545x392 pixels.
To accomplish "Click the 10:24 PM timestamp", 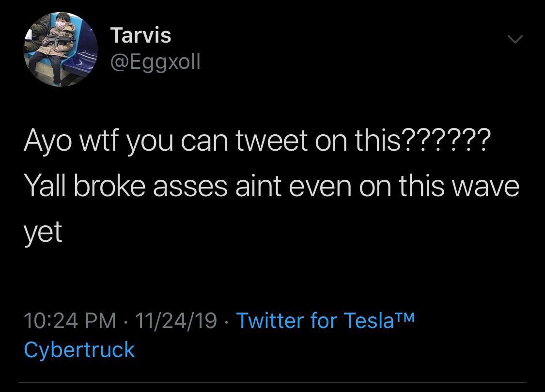I will point(70,320).
